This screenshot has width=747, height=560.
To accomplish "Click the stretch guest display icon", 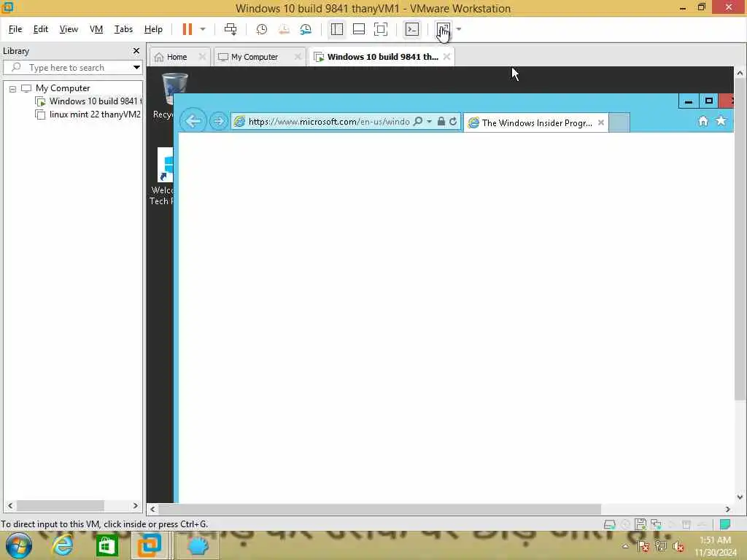I will 443,29.
